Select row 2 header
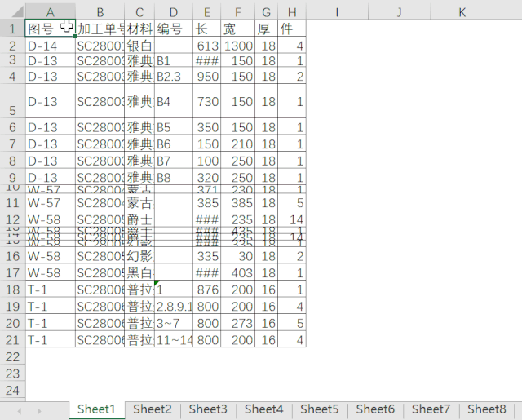 [13, 46]
